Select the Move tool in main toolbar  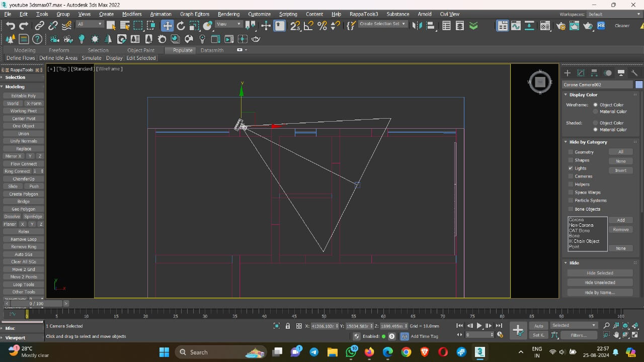[x=167, y=26]
